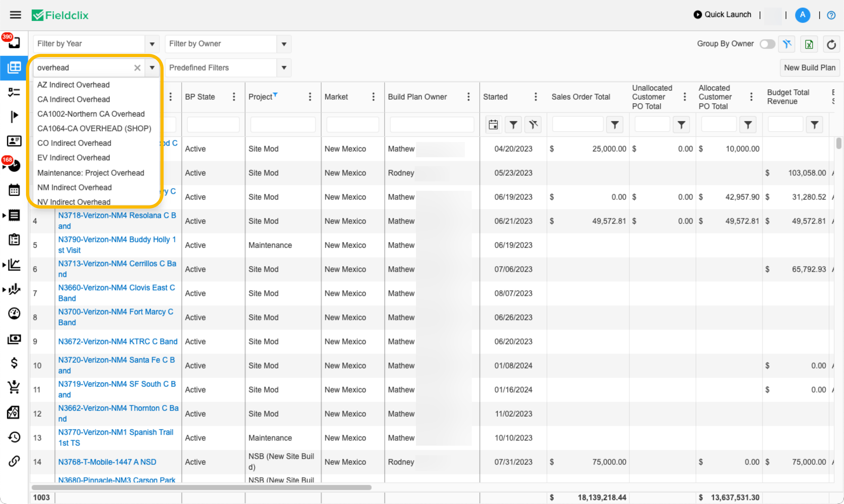Open the calendar icon in sidebar
The image size is (844, 504).
[14, 190]
